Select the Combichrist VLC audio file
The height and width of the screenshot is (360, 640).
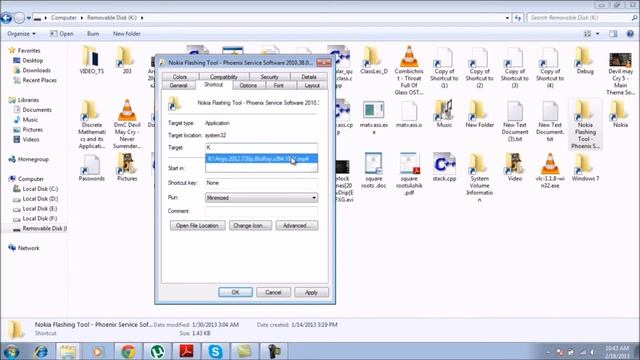point(409,70)
